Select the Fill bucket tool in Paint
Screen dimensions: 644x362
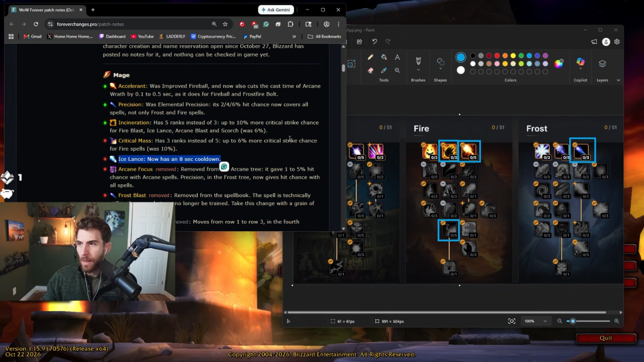(x=384, y=57)
